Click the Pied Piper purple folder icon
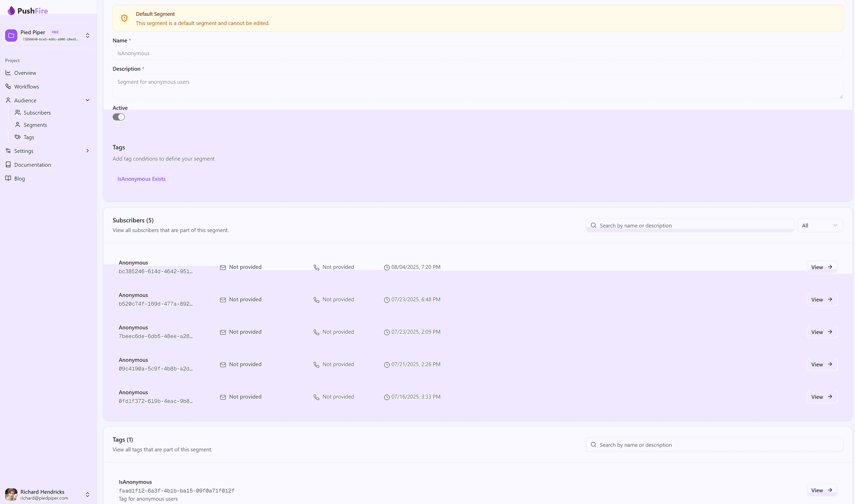Screen dimensions: 855x504 tap(11, 35)
